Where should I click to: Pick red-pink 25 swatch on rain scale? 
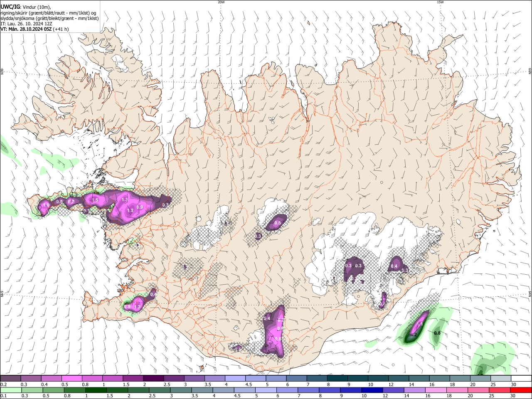(500, 390)
